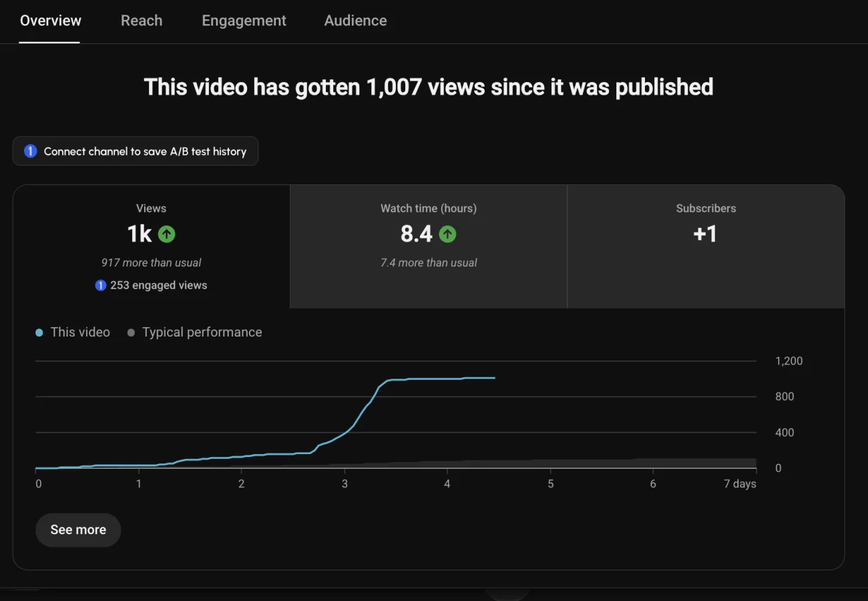The width and height of the screenshot is (868, 601).
Task: Click the end of the blue views line
Action: point(494,378)
